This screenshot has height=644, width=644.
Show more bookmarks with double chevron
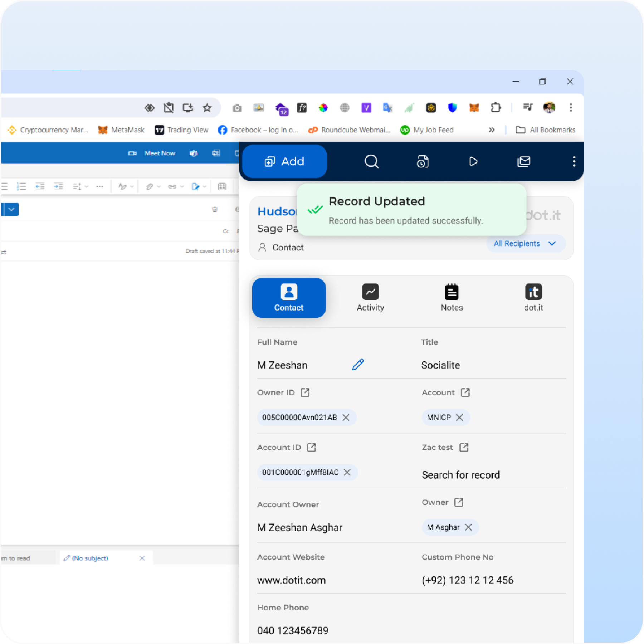tap(492, 130)
